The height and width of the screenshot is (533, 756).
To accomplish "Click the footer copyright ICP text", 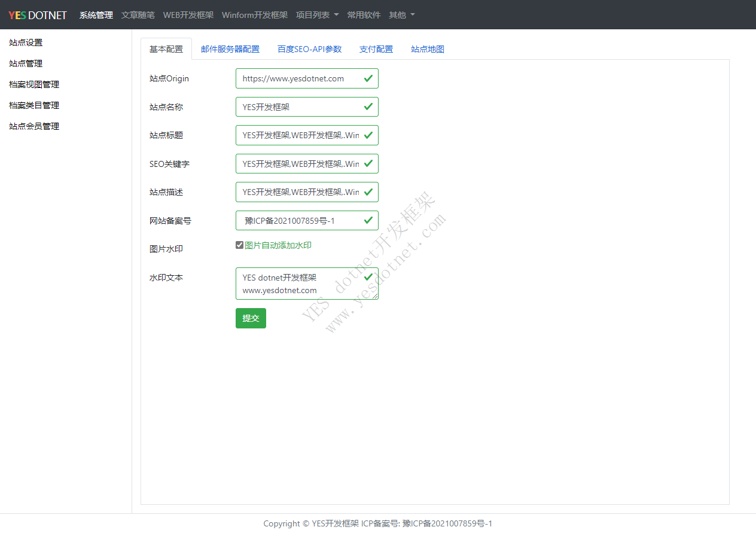I will click(x=378, y=523).
